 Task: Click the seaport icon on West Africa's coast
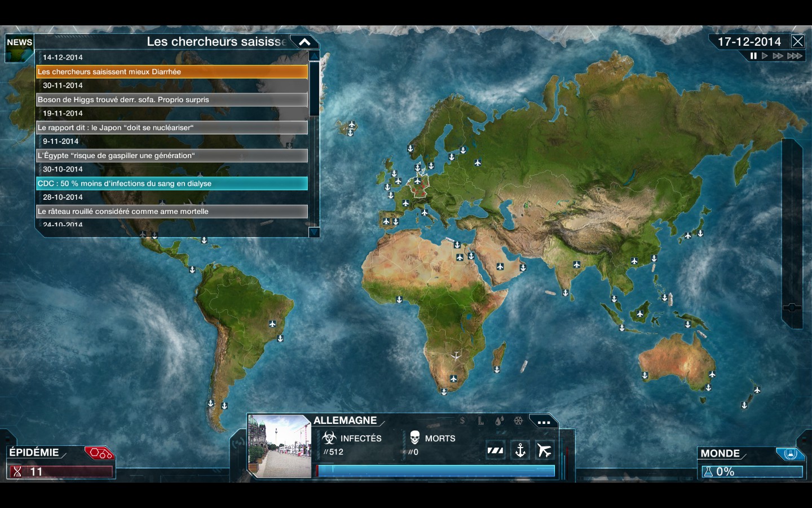coord(399,300)
